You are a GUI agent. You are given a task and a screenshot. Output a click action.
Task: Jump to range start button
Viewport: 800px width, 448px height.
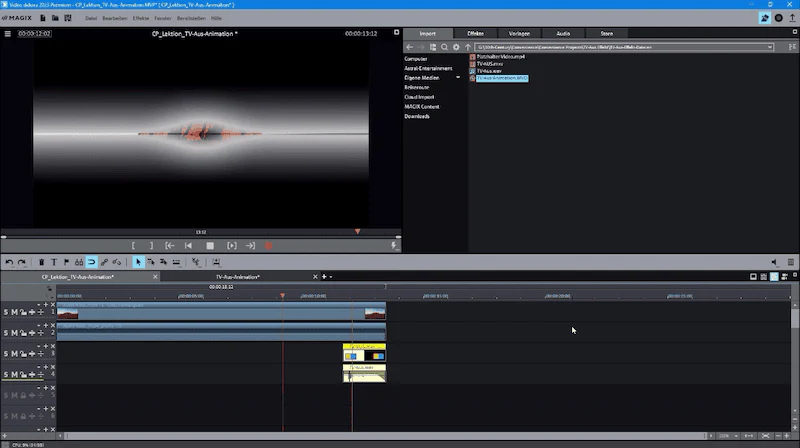pos(170,246)
